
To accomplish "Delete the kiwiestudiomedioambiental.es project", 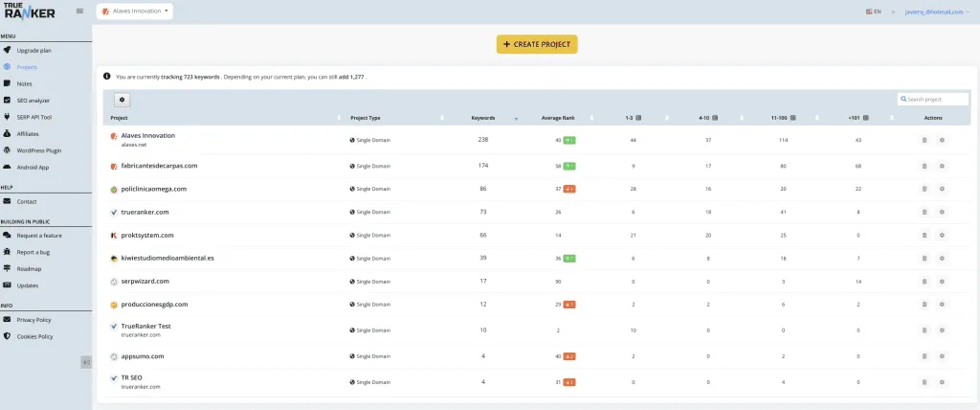I will pos(924,258).
